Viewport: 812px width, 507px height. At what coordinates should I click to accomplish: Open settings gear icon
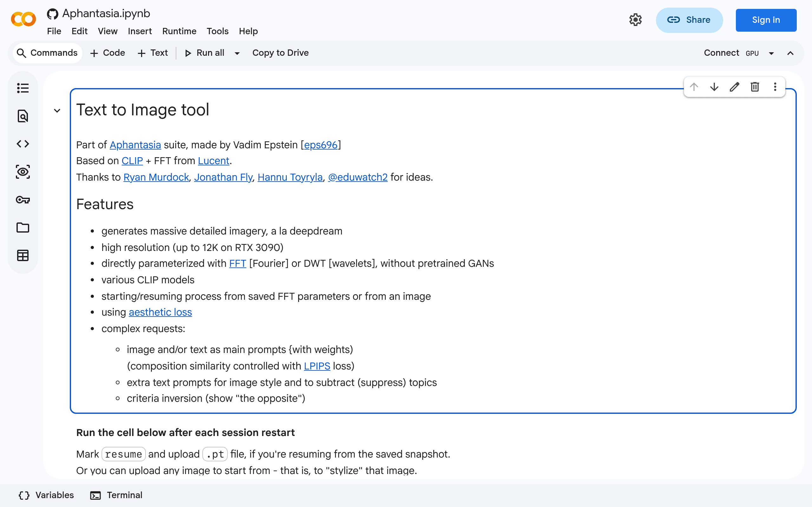click(635, 20)
